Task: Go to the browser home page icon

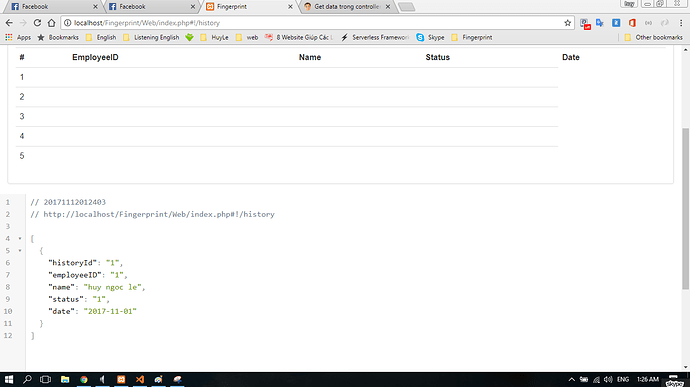Action: tap(51, 23)
